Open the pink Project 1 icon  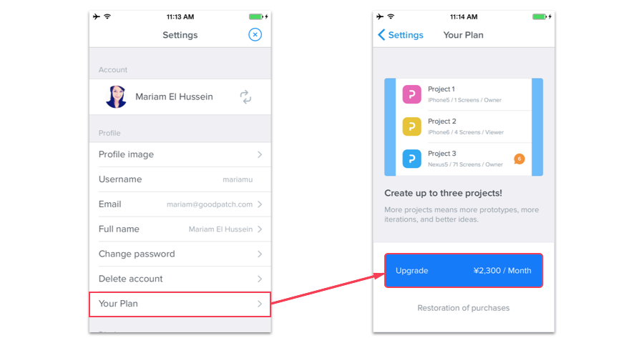pos(411,94)
